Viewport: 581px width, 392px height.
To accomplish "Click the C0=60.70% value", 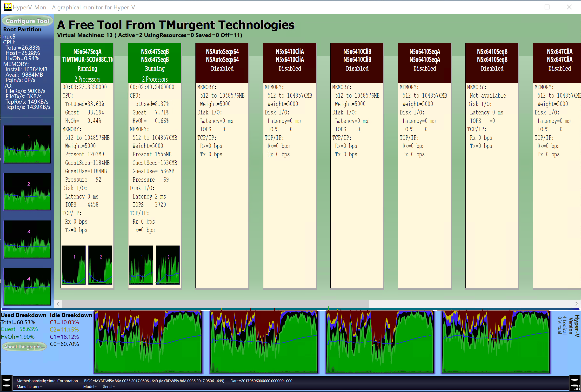I will tap(64, 344).
